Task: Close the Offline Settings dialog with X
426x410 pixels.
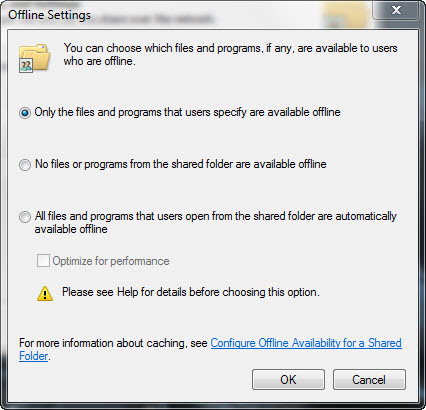Action: click(x=396, y=10)
